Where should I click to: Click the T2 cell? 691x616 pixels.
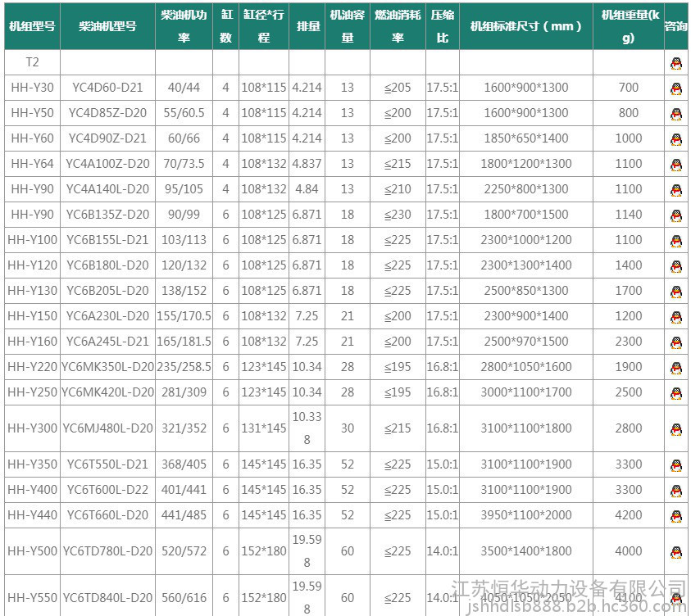click(32, 62)
